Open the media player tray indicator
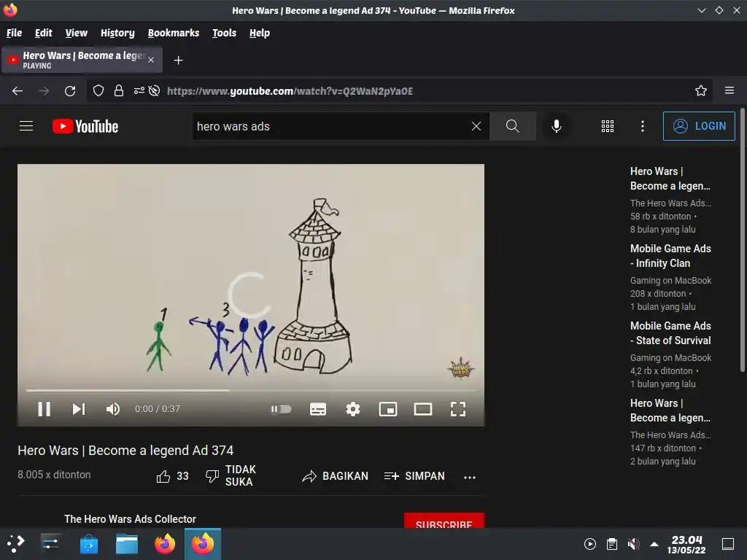This screenshot has width=747, height=560. (x=589, y=544)
